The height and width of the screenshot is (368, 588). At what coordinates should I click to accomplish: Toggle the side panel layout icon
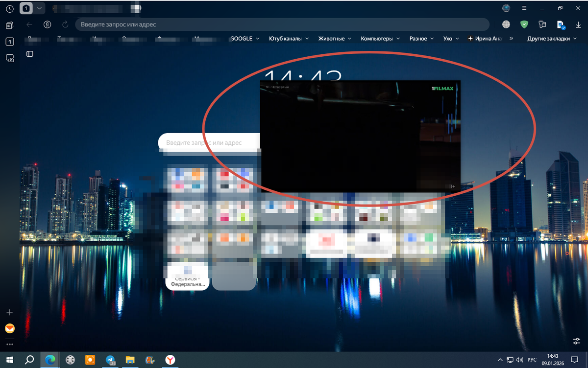click(x=30, y=54)
